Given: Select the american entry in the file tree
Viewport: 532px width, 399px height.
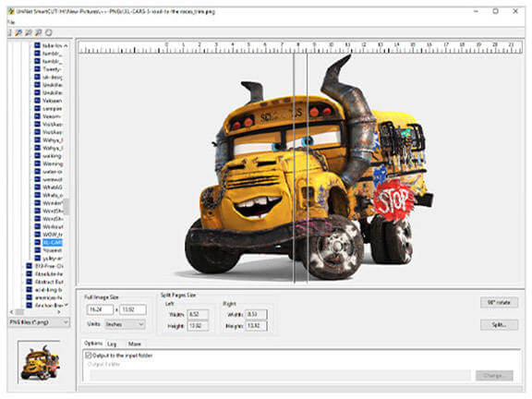Looking at the screenshot, I should point(49,297).
